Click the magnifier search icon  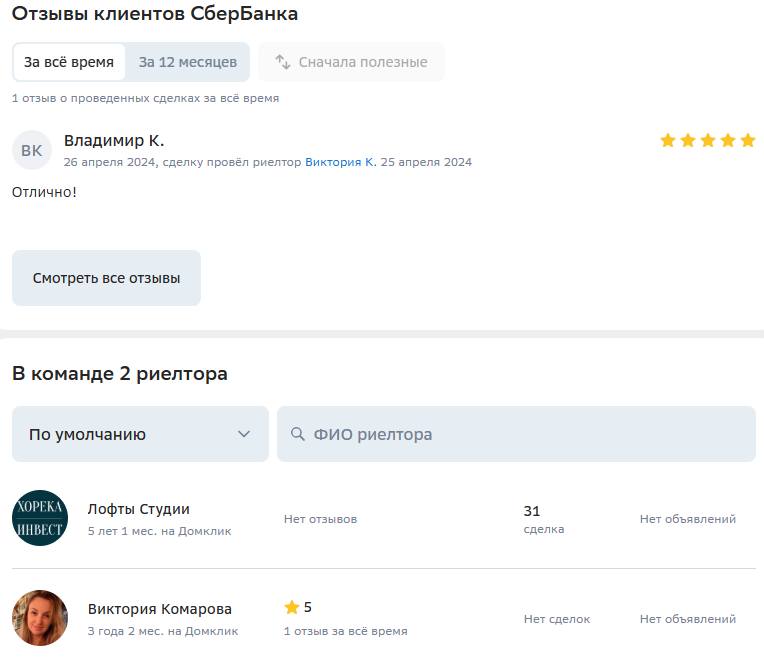297,434
